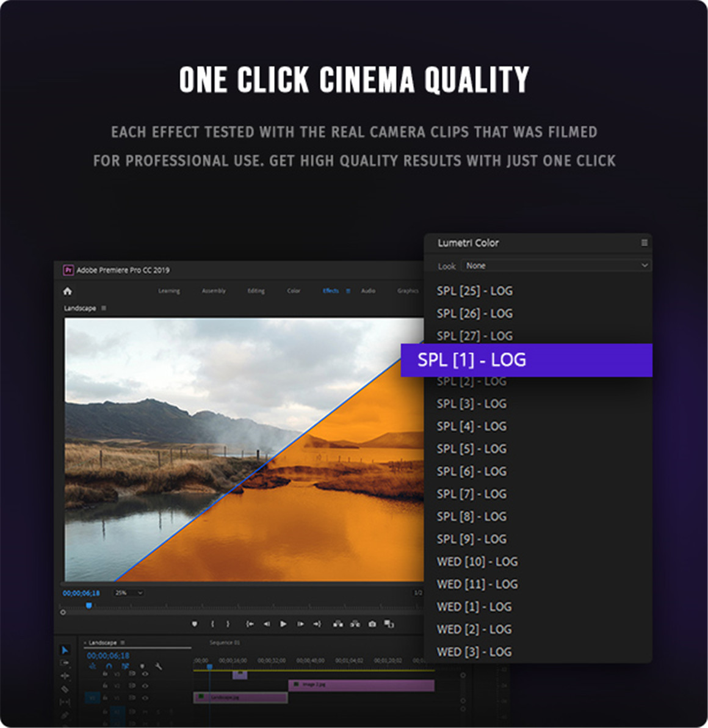Click the Go to In point icon

(x=250, y=624)
